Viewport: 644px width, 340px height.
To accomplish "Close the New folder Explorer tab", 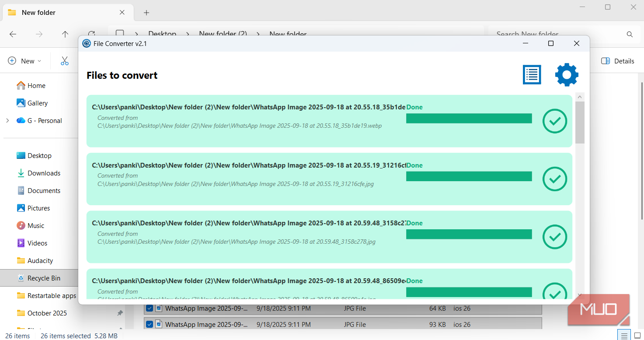I will point(122,13).
